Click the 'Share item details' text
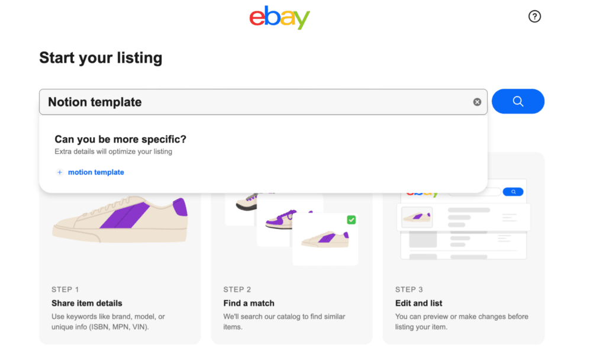Viewport: 606px width, 364px height. pyautogui.click(x=86, y=302)
